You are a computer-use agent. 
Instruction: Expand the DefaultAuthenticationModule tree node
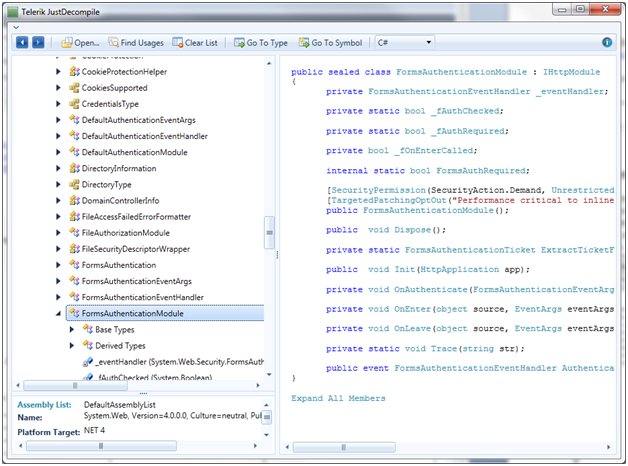click(58, 152)
